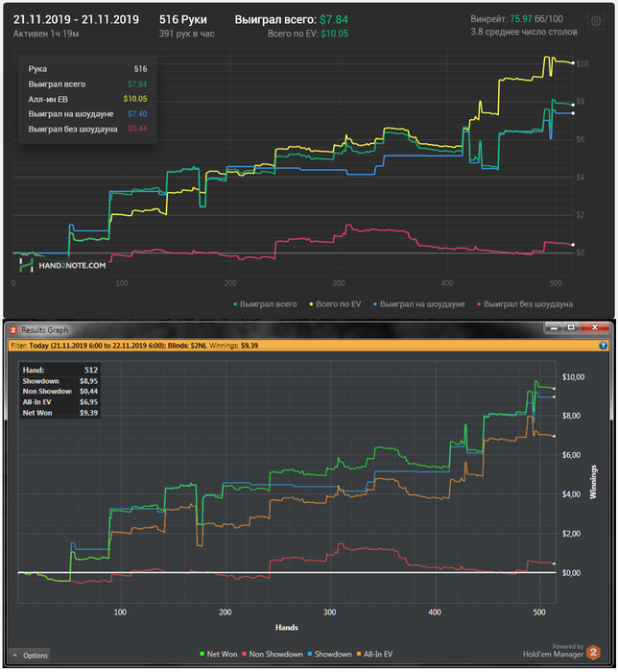Screen dimensions: 618x672
Task: Click the 'Выиграл на шоудауне $7.40' tooltip row
Action: point(87,114)
